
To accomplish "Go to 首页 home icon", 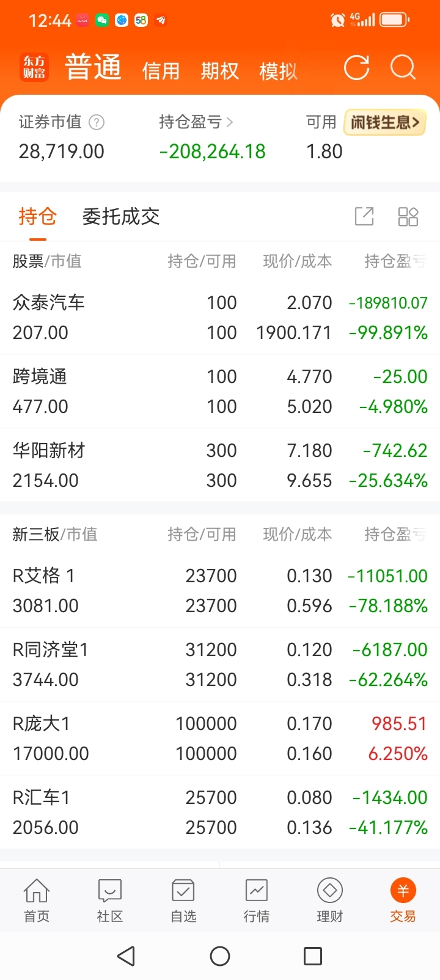I will [x=37, y=899].
